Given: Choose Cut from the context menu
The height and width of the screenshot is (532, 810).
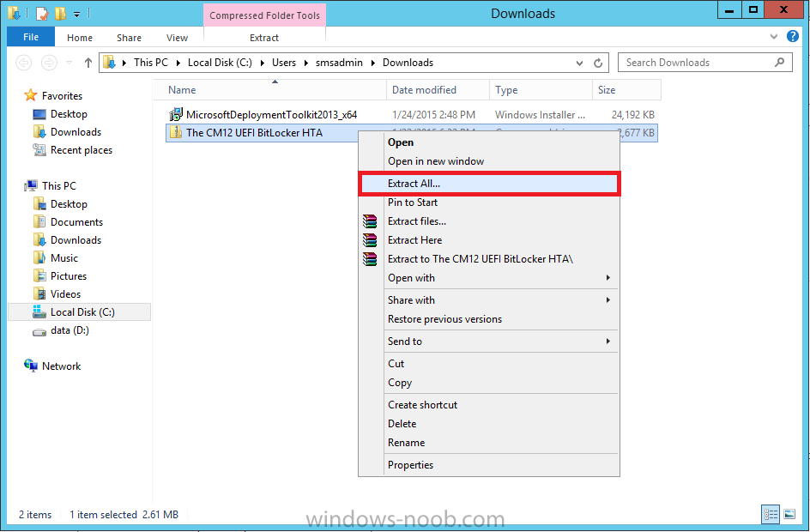Looking at the screenshot, I should pyautogui.click(x=489, y=364).
